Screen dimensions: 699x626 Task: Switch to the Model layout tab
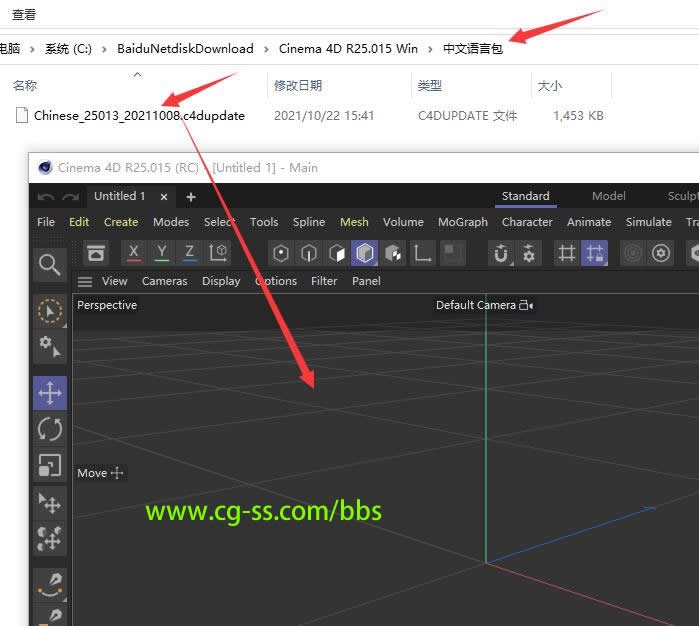point(609,196)
